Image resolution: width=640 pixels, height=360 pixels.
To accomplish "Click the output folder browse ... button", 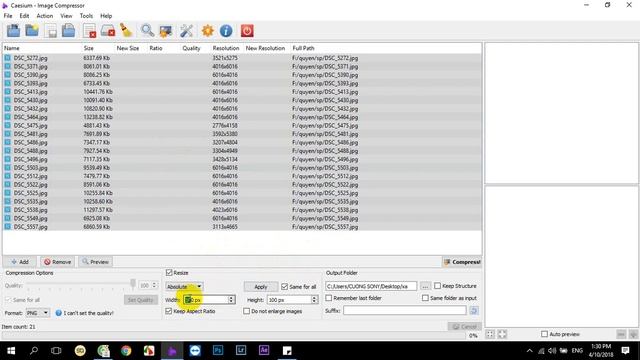I will tap(425, 286).
